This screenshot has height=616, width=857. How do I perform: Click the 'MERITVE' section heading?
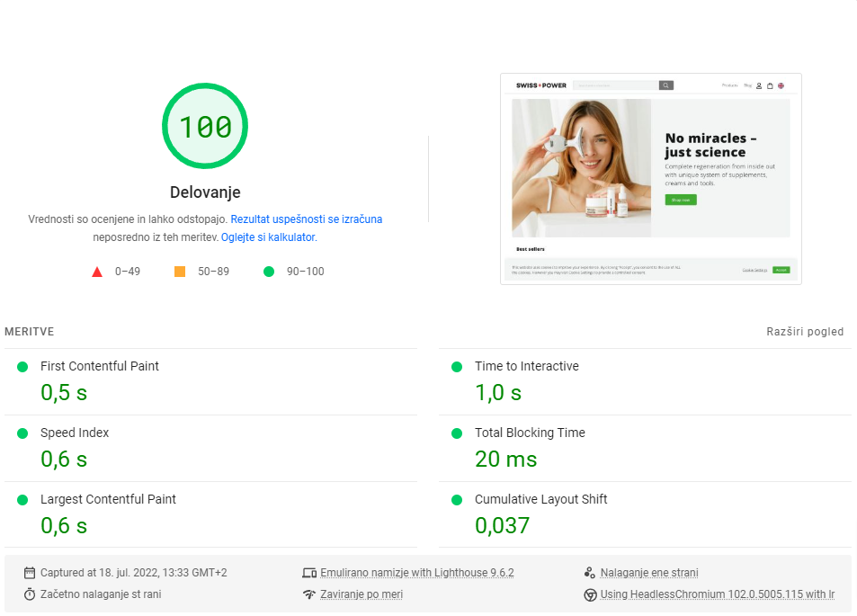tap(29, 332)
